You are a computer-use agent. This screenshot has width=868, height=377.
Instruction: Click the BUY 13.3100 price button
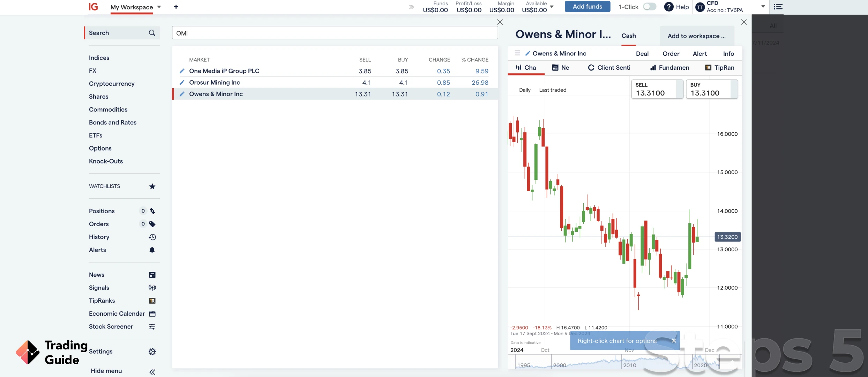click(x=712, y=89)
